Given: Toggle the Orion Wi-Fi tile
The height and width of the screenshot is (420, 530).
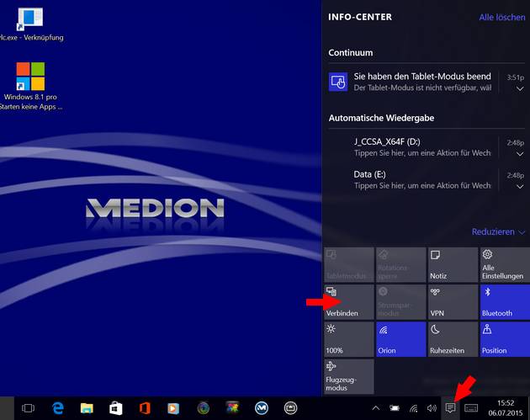Looking at the screenshot, I should (x=401, y=339).
